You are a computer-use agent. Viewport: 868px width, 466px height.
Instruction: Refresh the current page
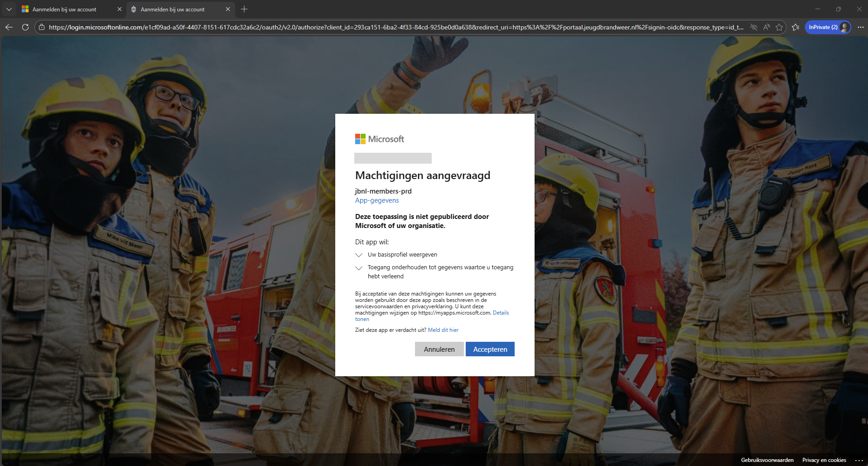pos(25,27)
